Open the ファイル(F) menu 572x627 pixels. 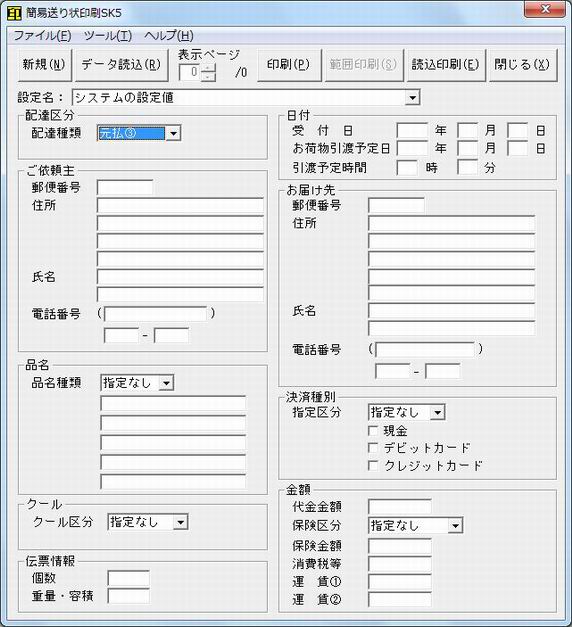coord(42,36)
